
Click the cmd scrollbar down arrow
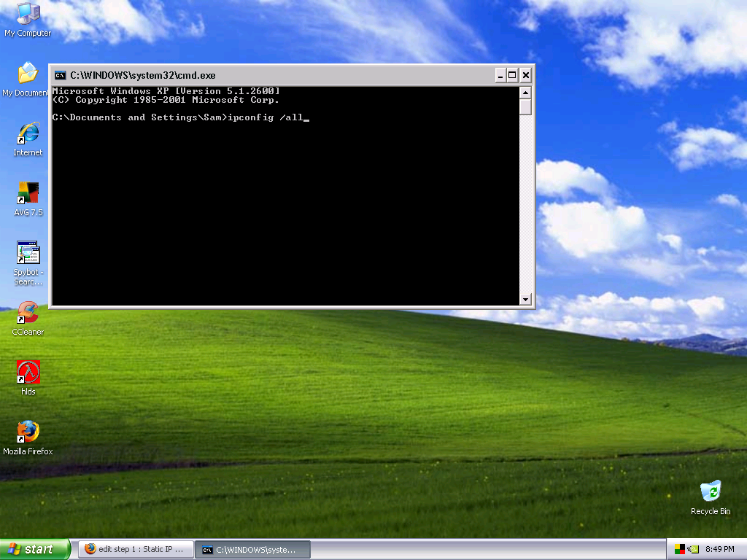pyautogui.click(x=525, y=299)
